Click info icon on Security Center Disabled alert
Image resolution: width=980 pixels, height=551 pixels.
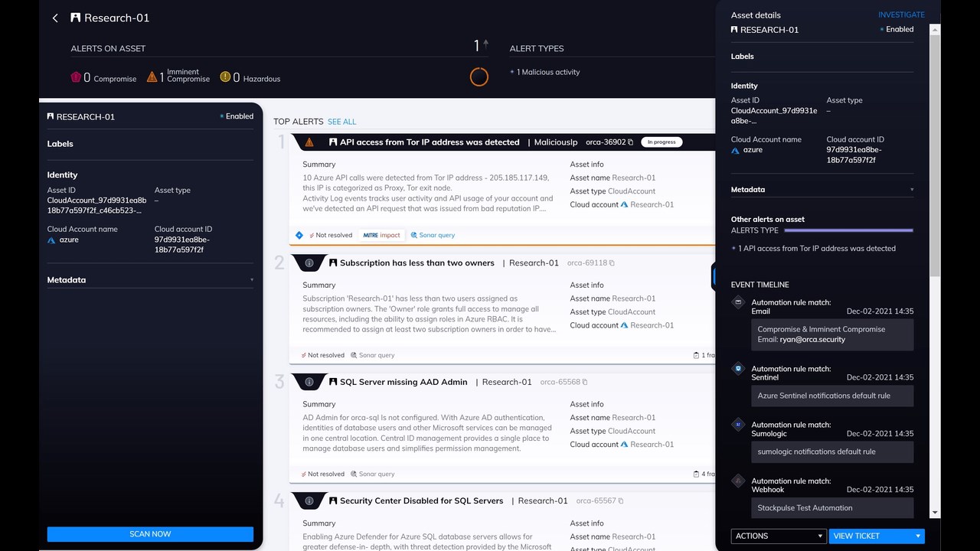click(x=309, y=500)
